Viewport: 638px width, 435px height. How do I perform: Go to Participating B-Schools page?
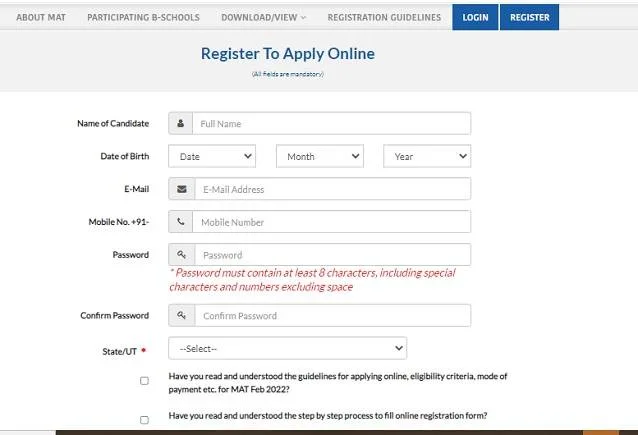143,18
